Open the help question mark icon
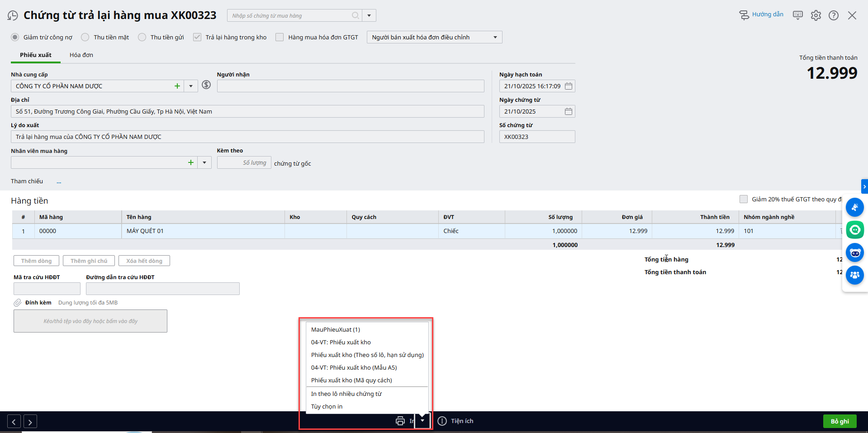868x433 pixels. coord(833,15)
